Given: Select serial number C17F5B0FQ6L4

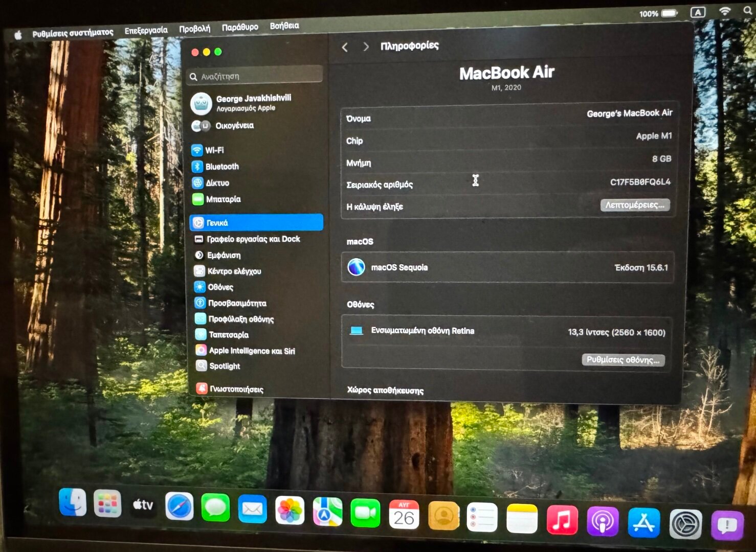Looking at the screenshot, I should click(x=640, y=182).
